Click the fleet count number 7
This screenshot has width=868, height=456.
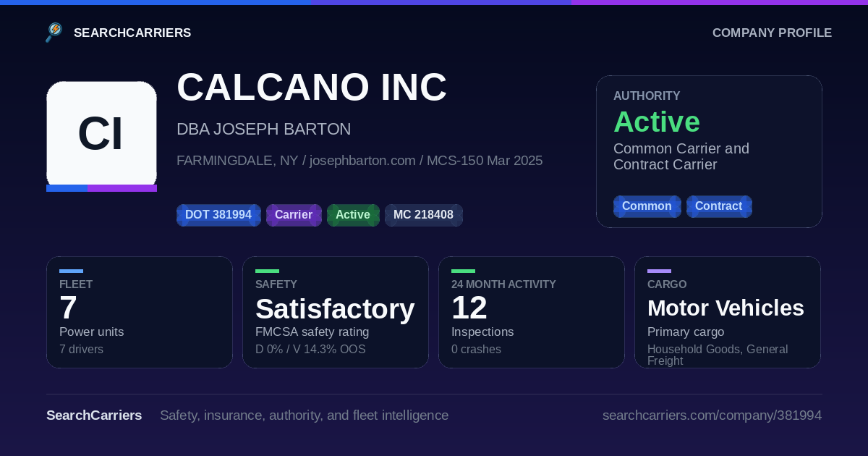(68, 308)
